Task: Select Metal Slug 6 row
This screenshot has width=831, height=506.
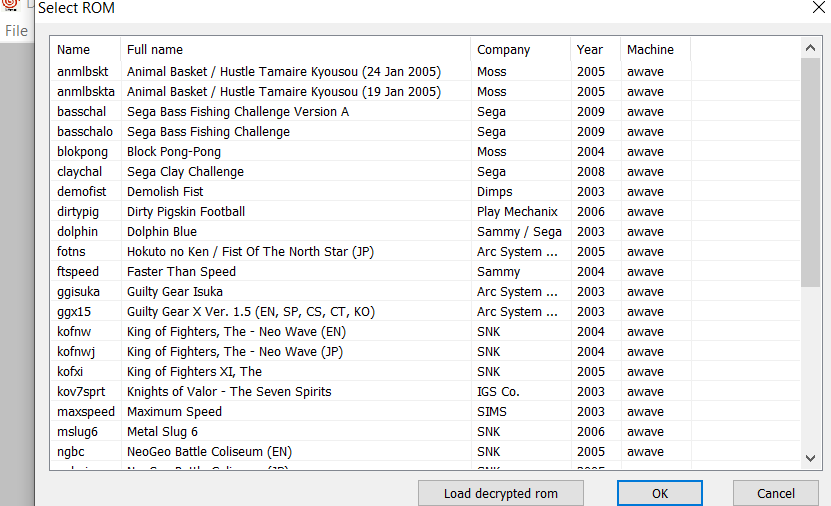Action: pyautogui.click(x=425, y=432)
